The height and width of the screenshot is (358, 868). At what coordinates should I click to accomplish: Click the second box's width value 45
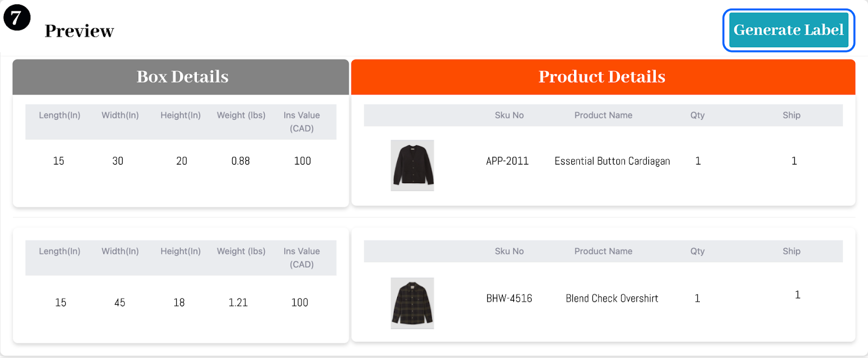point(120,303)
